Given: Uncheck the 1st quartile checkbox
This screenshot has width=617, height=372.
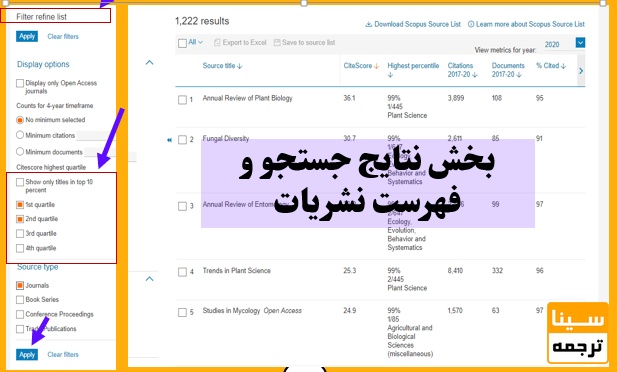Looking at the screenshot, I should click(x=20, y=205).
